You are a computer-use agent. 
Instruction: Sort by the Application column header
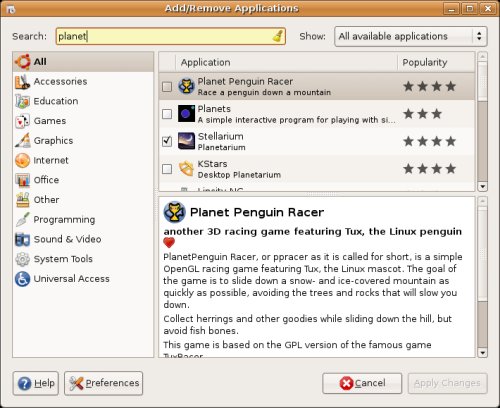[x=286, y=62]
